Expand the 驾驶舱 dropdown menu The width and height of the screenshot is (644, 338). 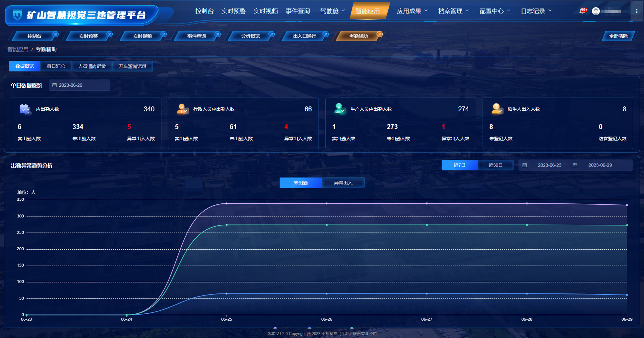(333, 11)
